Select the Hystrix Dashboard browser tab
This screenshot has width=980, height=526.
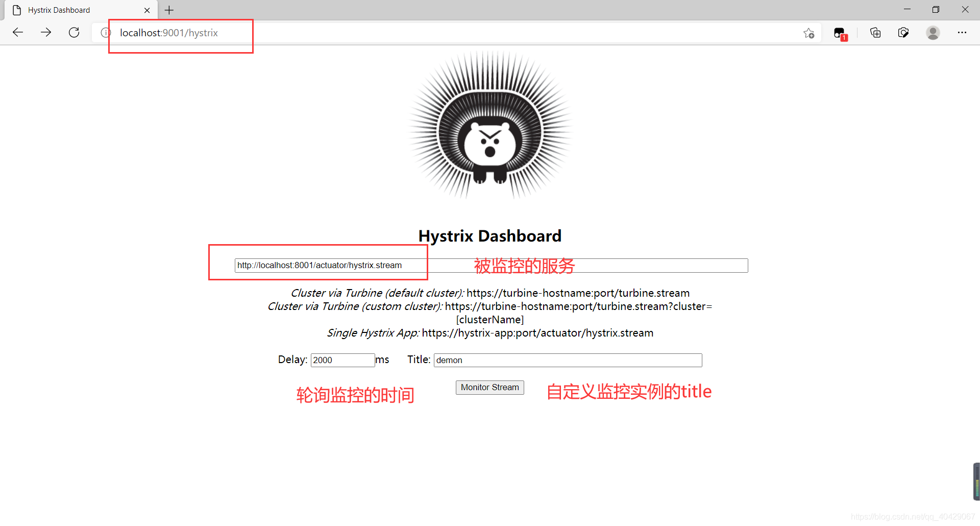point(71,10)
